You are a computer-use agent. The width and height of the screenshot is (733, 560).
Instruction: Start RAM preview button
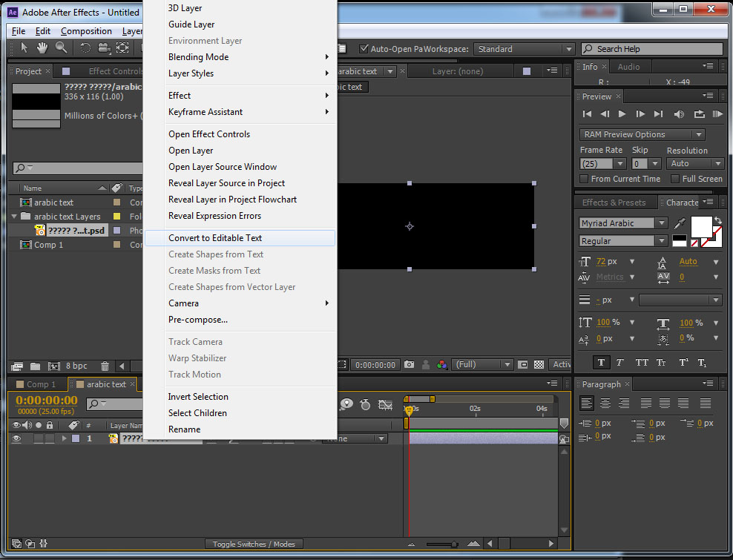tap(717, 113)
